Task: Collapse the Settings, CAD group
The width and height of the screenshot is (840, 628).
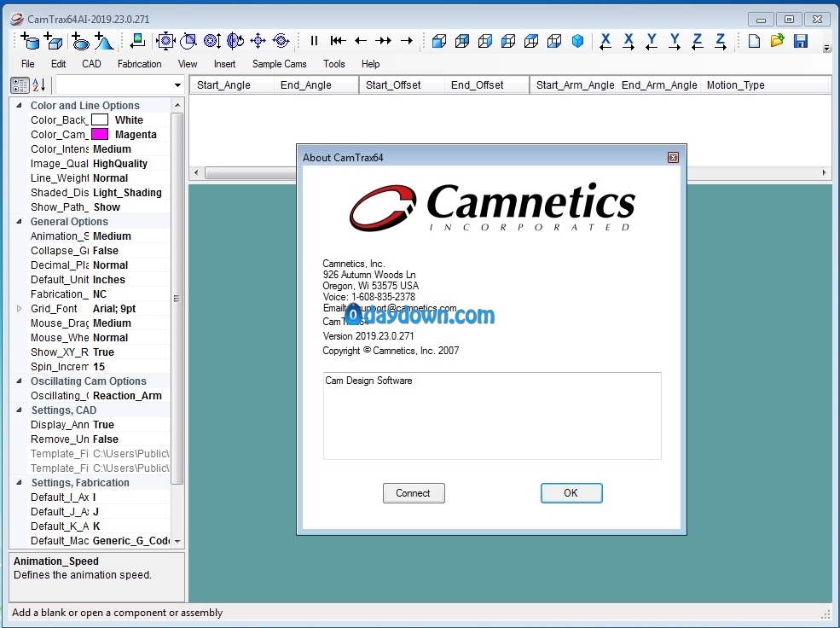Action: tap(20, 410)
